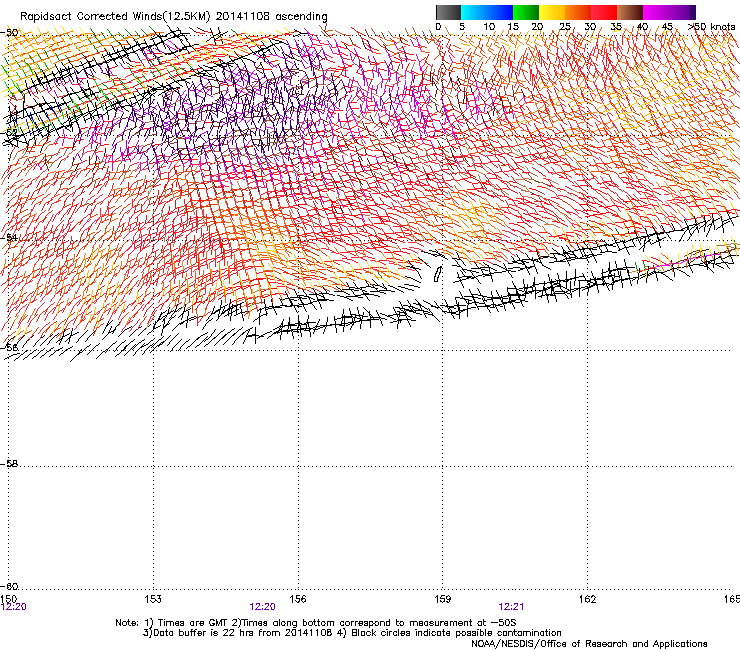Click the purple 12:21 time stamp

[x=511, y=607]
